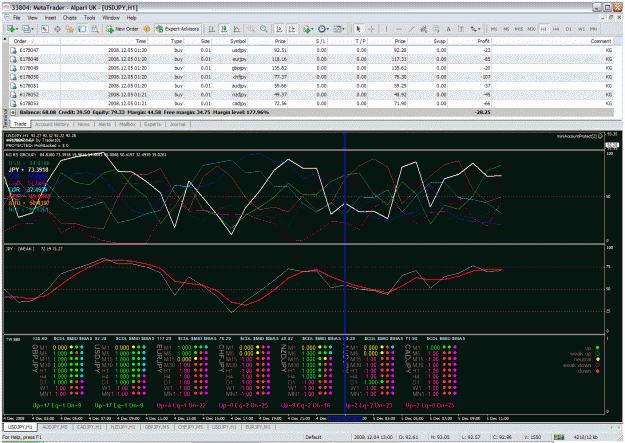The width and height of the screenshot is (625, 443).
Task: Open the Charts menu
Action: [x=69, y=18]
